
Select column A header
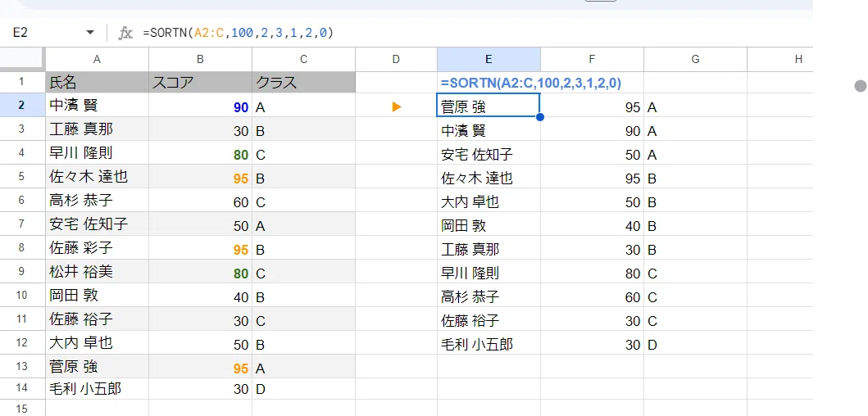click(97, 60)
